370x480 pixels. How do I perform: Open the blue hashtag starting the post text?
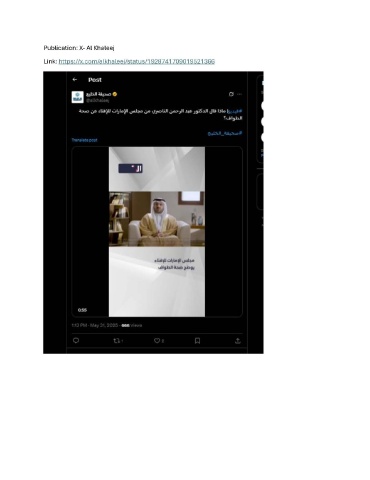pos(235,111)
